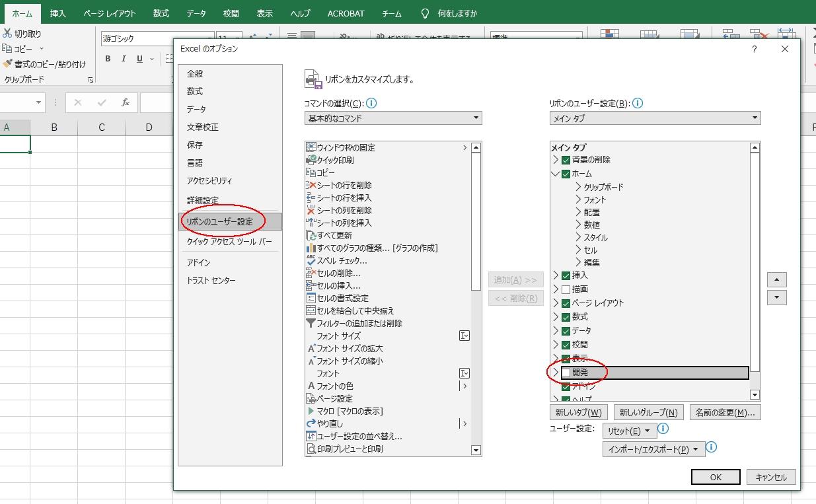Click the スペル チェック icon
Image resolution: width=816 pixels, height=504 pixels.
311,260
